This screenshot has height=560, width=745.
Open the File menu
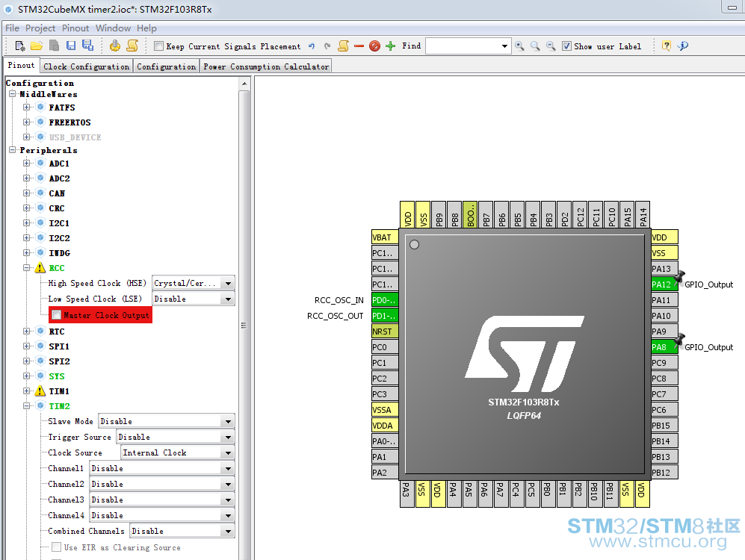(x=13, y=28)
